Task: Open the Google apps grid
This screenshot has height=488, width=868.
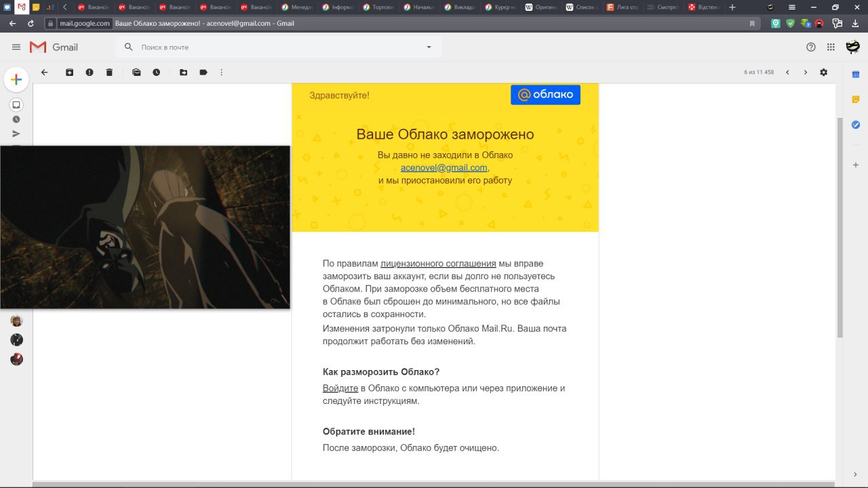Action: [x=831, y=47]
